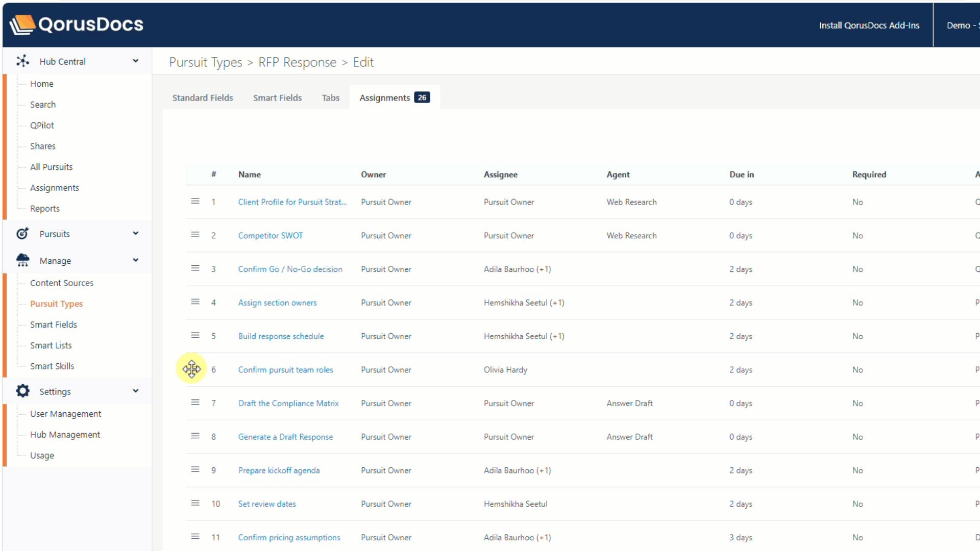Click the Assignee column header
This screenshot has height=551, width=980.
(501, 174)
